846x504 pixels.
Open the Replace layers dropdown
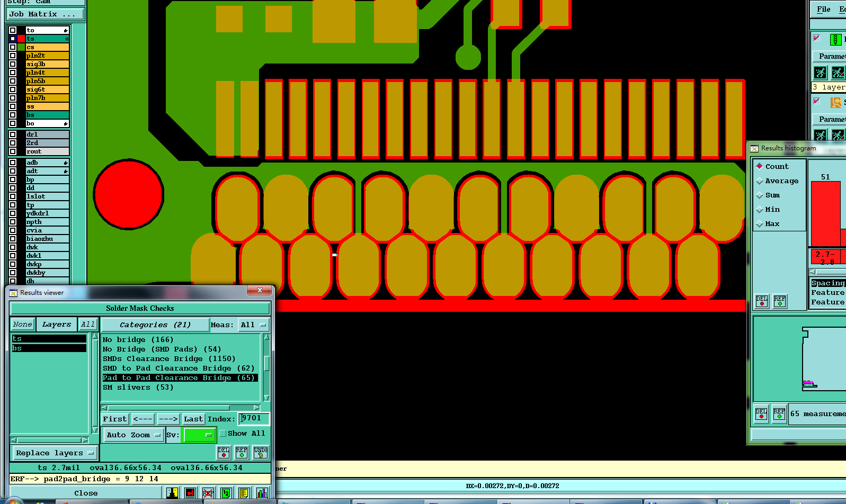55,453
